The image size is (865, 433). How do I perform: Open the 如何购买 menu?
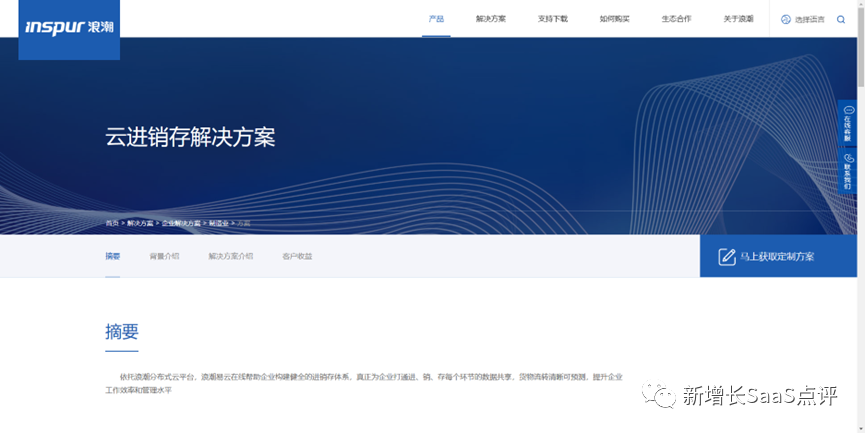(x=614, y=19)
